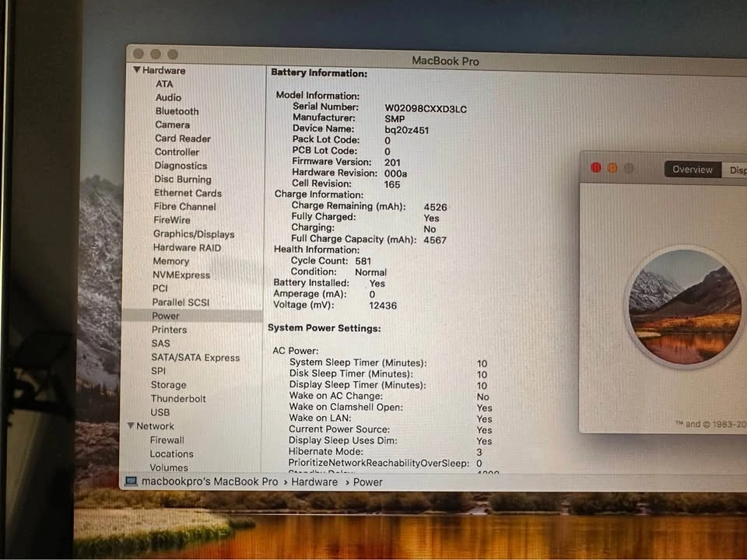Viewport: 747px width, 560px height.
Task: Open the Bluetooth hardware entry
Action: coord(177,111)
